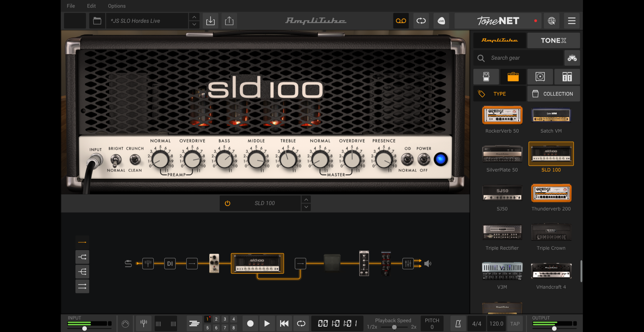Toggle the BRIGHT/NORMAL switch on the amp
Screen dimensions: 644x332
click(x=116, y=160)
